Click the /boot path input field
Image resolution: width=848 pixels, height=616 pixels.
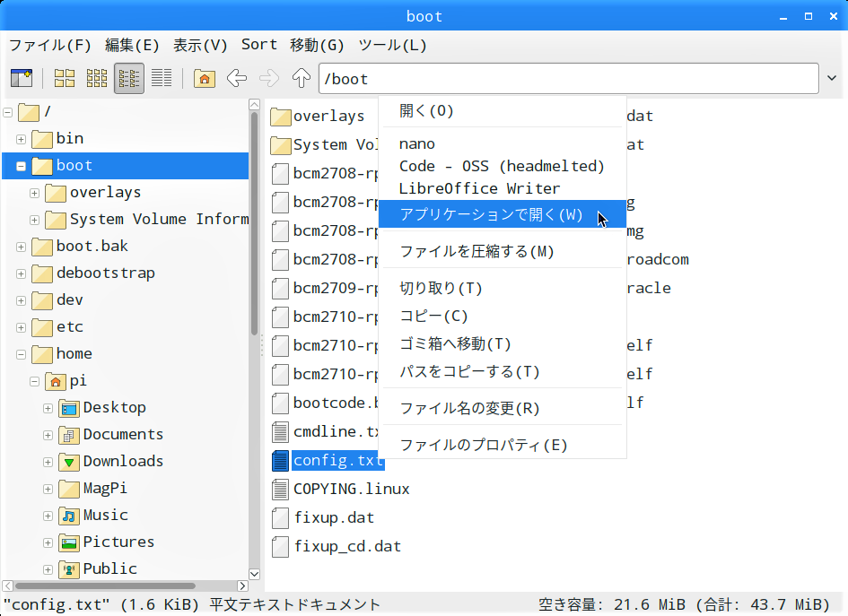tap(568, 79)
